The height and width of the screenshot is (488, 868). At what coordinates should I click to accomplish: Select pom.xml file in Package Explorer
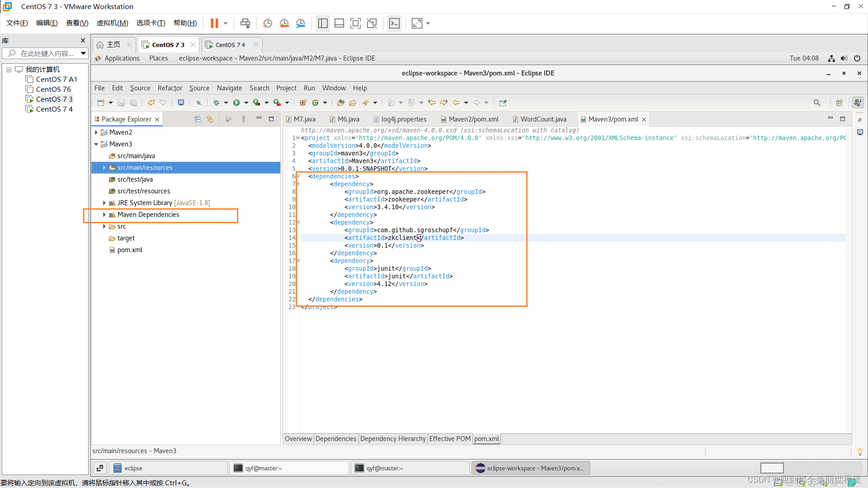[130, 250]
